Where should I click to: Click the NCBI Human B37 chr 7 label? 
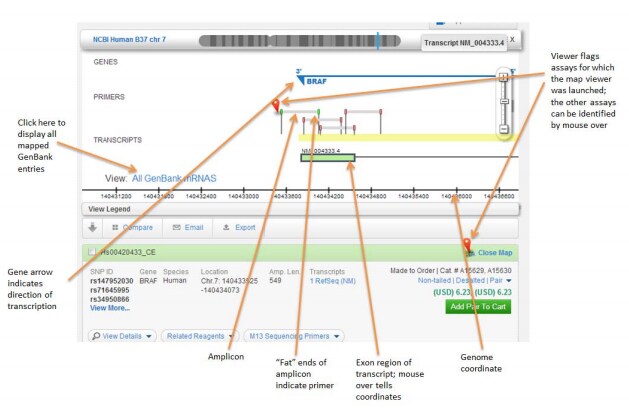(129, 39)
